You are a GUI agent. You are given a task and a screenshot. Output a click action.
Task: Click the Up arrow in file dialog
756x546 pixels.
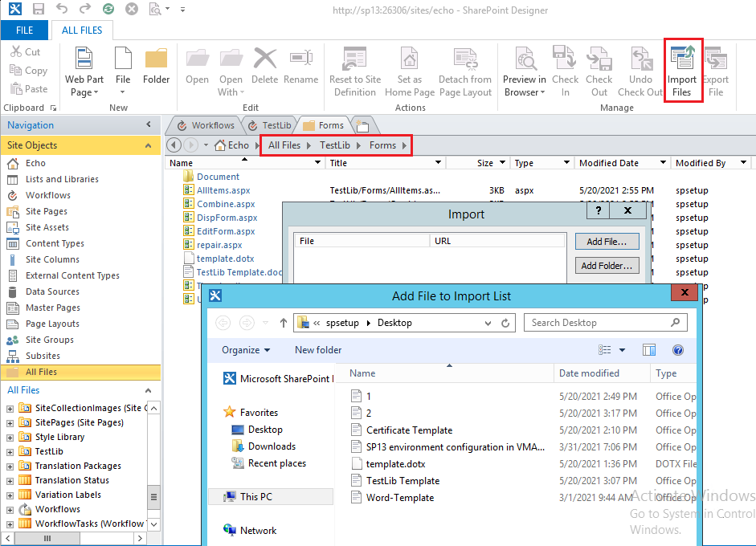(x=284, y=323)
